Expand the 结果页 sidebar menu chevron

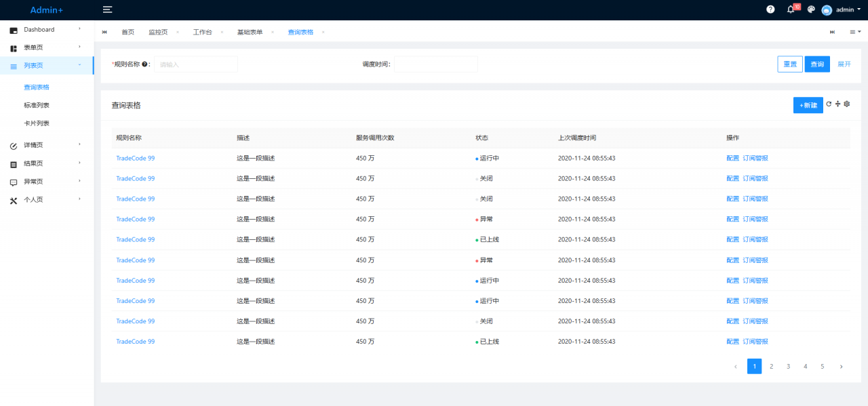pos(79,163)
